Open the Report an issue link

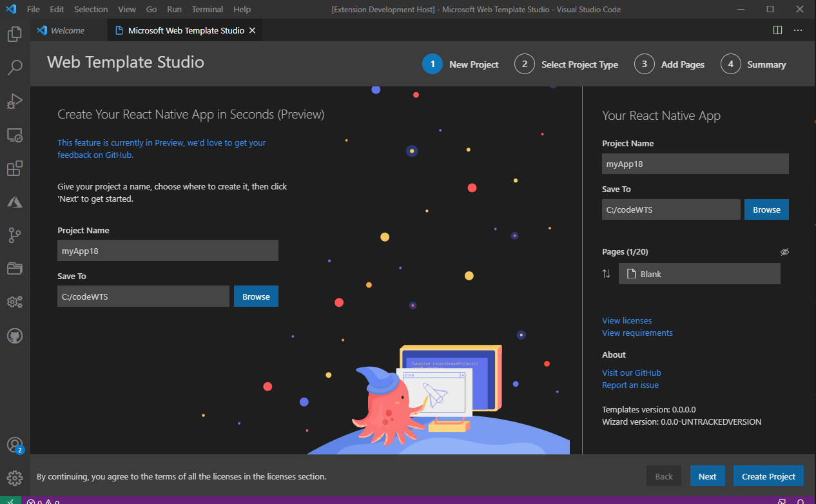(x=630, y=385)
